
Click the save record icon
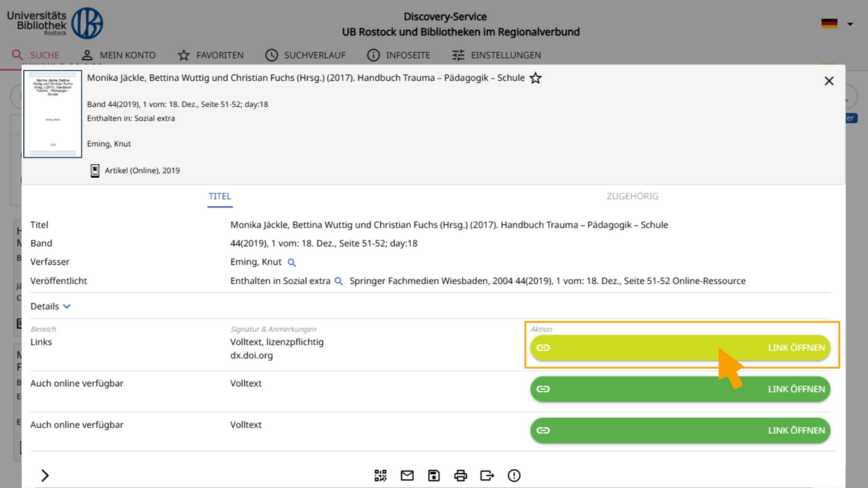434,475
